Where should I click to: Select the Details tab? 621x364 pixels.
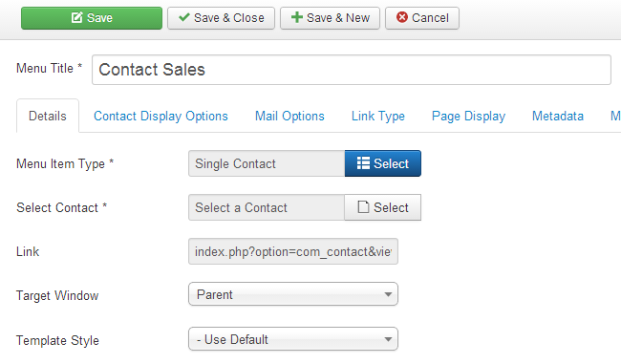pos(48,116)
